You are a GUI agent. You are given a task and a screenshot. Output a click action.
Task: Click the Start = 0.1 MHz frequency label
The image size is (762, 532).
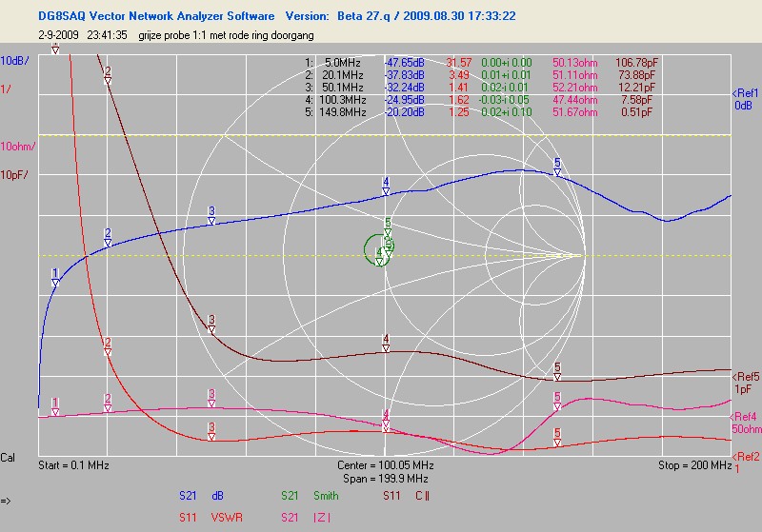pyautogui.click(x=73, y=465)
